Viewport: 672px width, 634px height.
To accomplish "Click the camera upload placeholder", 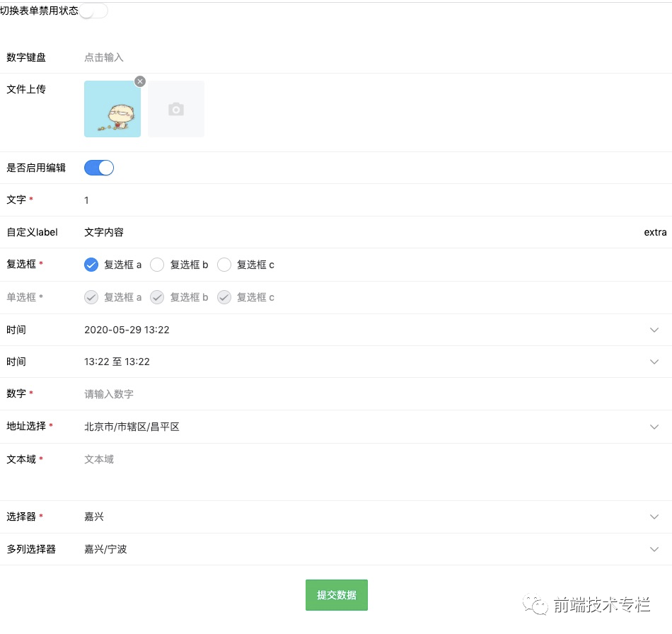I will [176, 109].
